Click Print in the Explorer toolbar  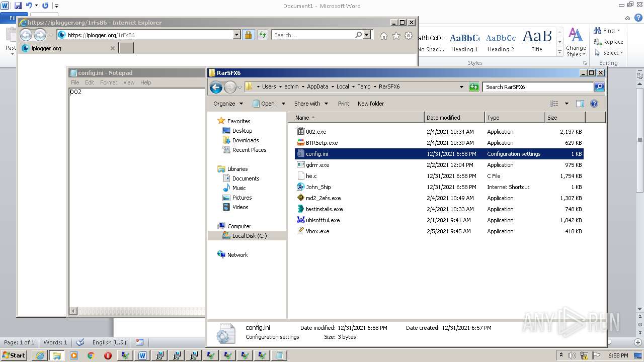click(x=344, y=104)
